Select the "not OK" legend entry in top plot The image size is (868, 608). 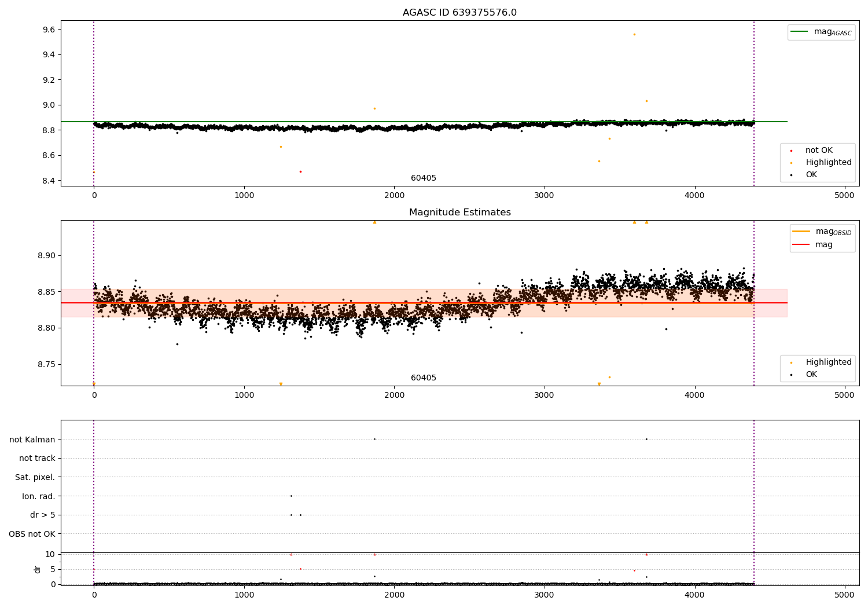click(819, 151)
